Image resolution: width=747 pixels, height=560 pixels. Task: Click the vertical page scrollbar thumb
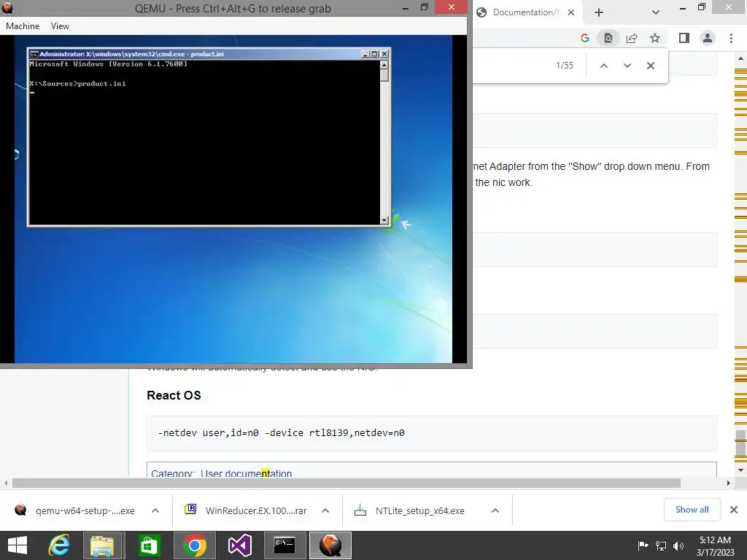(740, 443)
